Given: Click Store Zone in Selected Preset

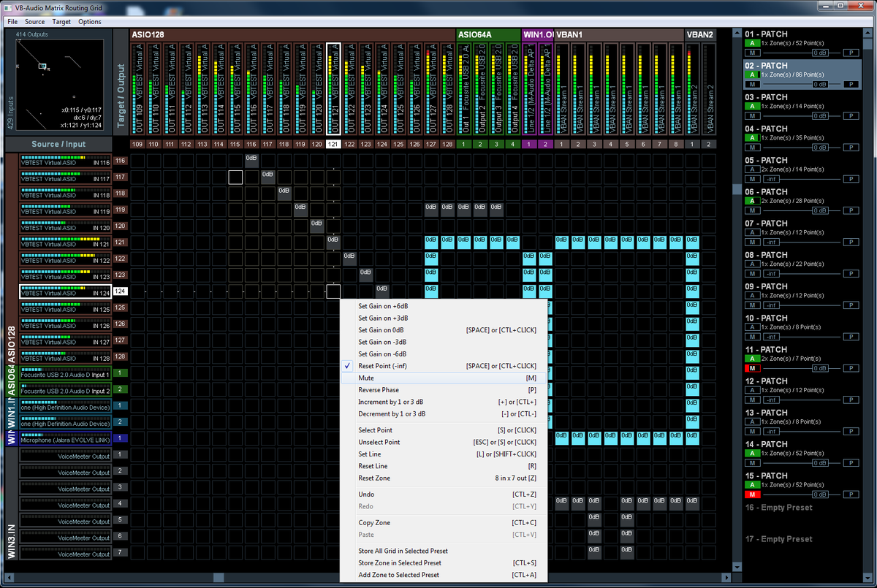Looking at the screenshot, I should [x=444, y=563].
